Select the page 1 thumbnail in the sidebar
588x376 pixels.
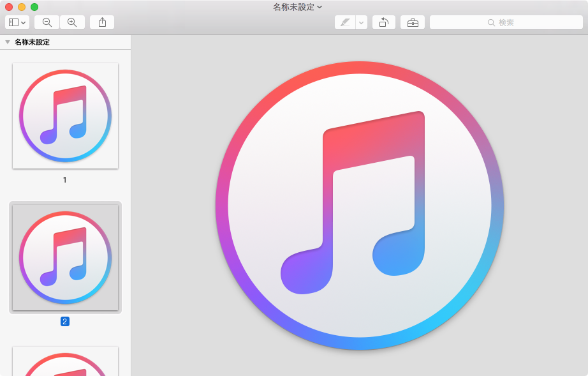[65, 116]
